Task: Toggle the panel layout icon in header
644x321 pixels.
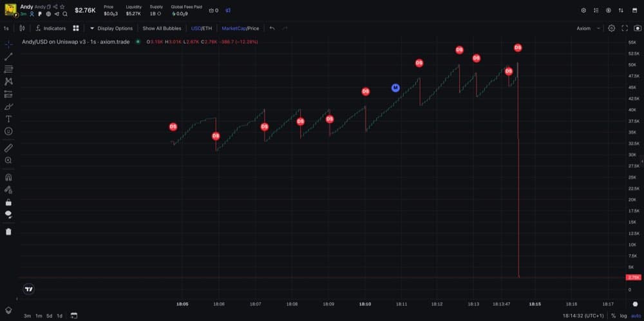Action: 633,10
